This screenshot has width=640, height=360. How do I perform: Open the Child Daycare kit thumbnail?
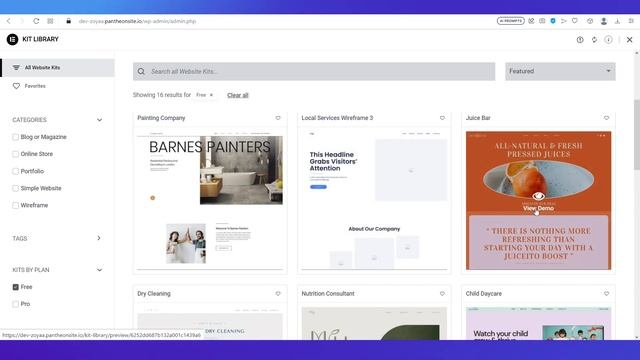(x=538, y=323)
